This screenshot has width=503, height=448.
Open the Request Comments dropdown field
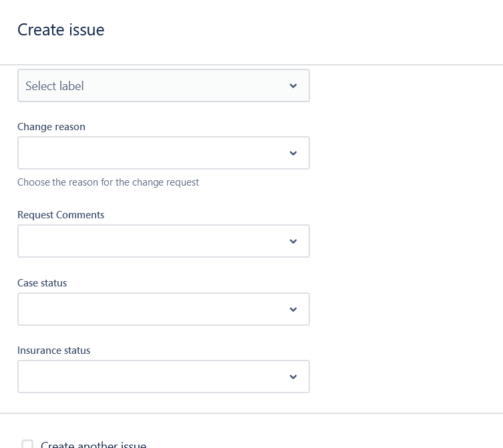(154, 242)
